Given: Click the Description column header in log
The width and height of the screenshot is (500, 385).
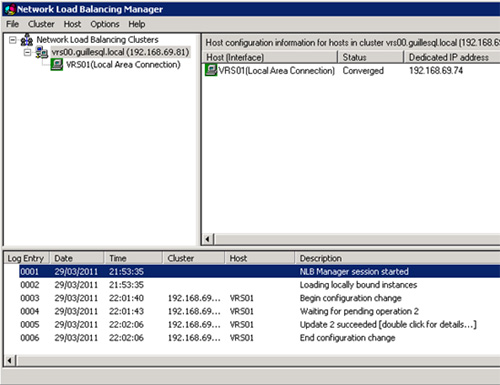Looking at the screenshot, I should tap(397, 258).
